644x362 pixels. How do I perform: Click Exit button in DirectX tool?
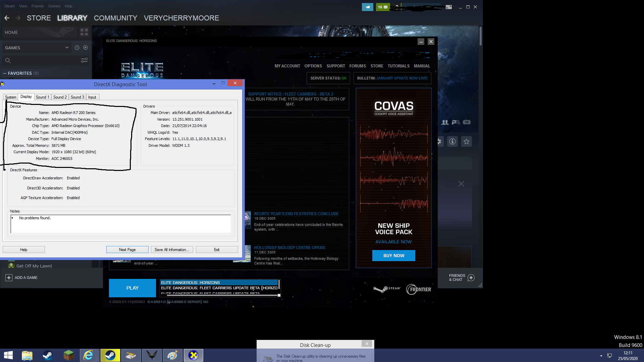coord(217,250)
